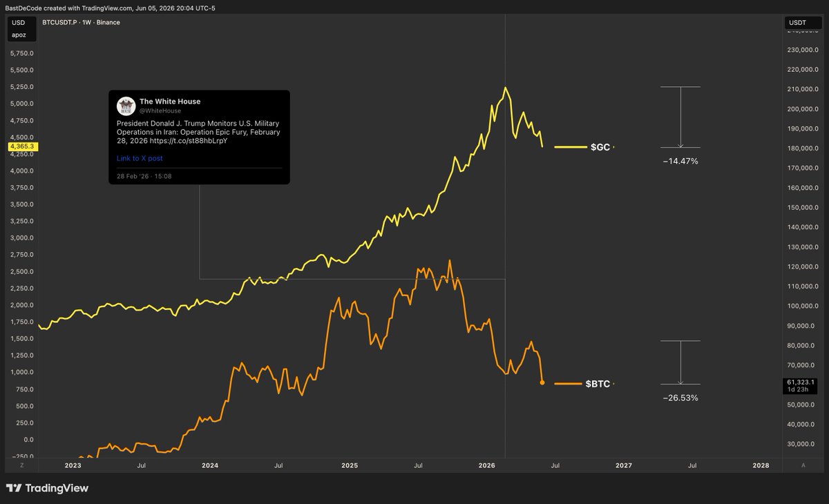Click the TradingView logo at bottom left
This screenshot has width=829, height=504.
point(47,488)
